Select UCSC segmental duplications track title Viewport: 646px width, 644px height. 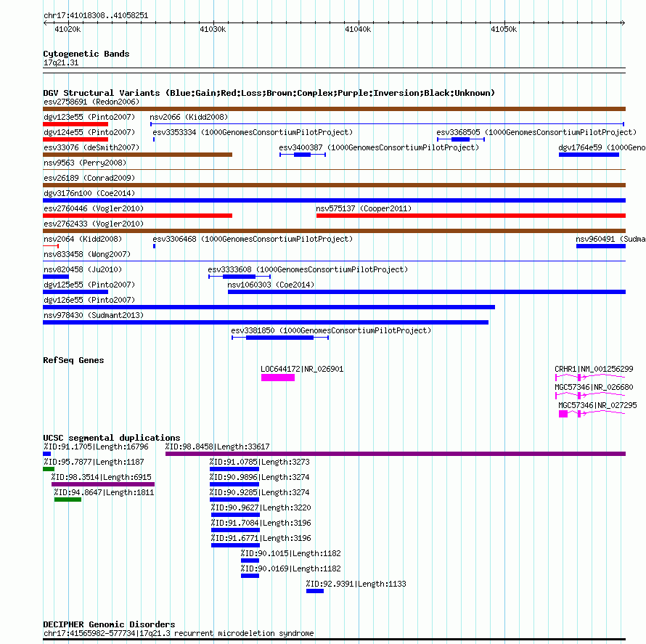pos(112,438)
